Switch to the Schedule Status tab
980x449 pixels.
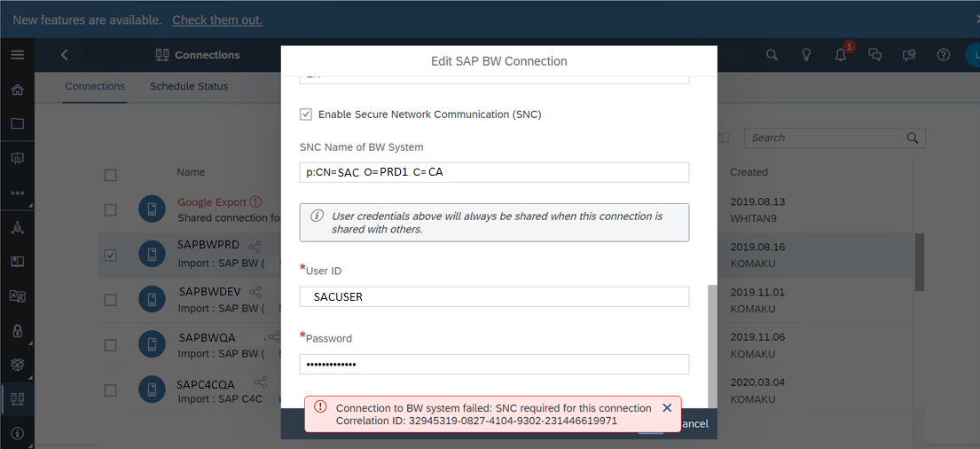[x=189, y=86]
